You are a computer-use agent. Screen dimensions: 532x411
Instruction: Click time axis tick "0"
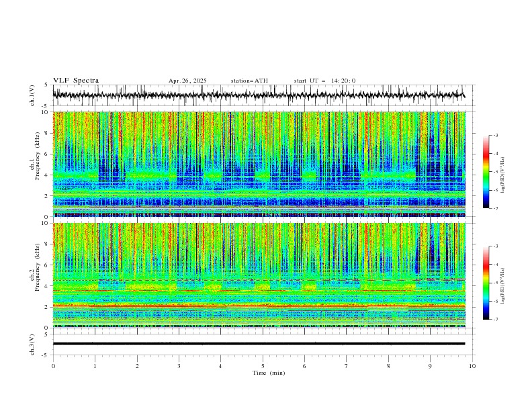pos(53,366)
